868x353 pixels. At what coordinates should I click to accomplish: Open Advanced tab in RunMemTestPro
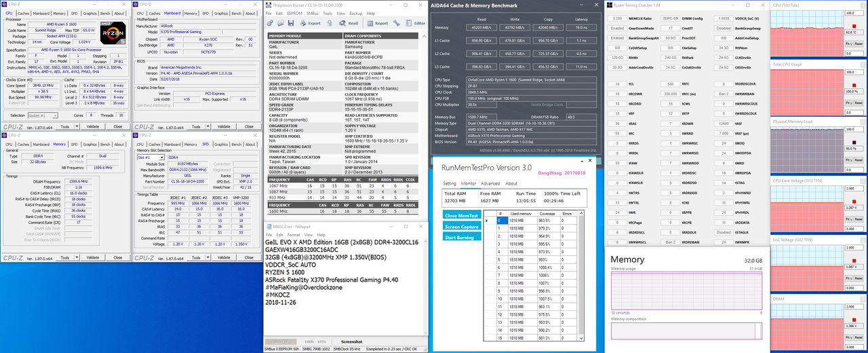pyautogui.click(x=490, y=183)
